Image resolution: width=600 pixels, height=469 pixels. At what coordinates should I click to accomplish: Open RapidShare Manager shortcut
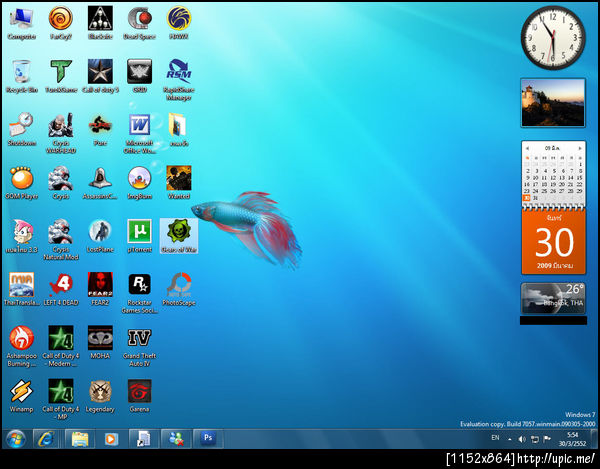(179, 80)
